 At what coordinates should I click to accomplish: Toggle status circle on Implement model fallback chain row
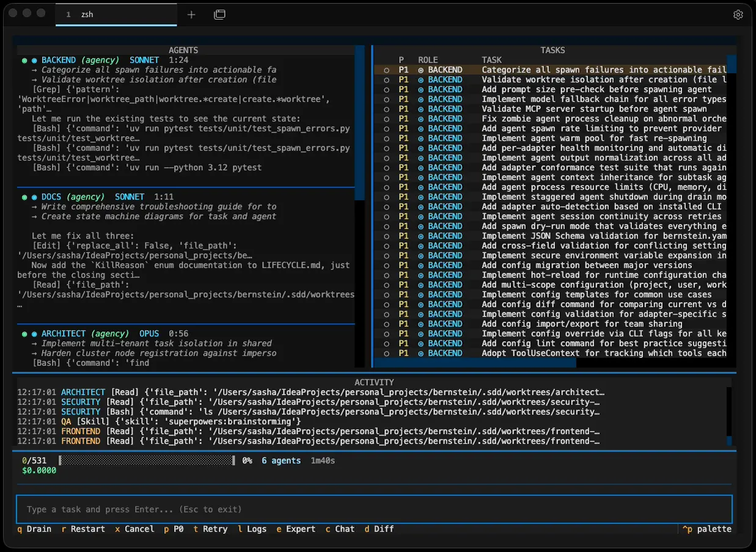coord(386,100)
